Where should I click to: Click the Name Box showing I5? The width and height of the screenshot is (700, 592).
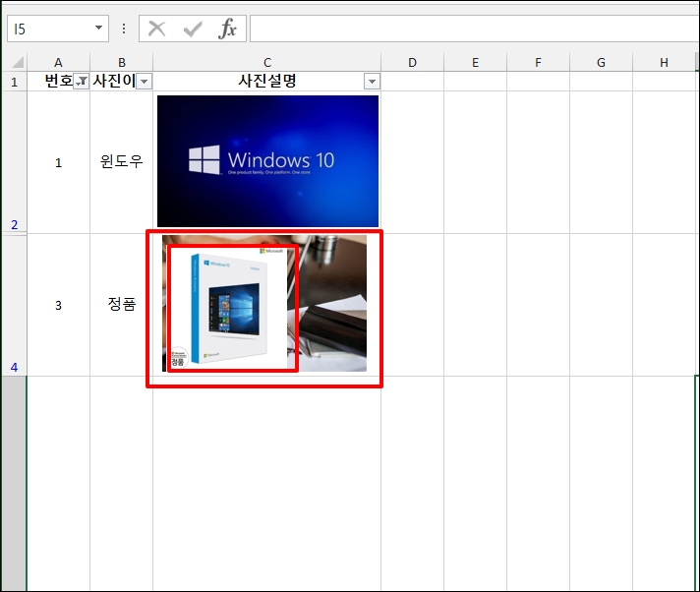click(x=58, y=29)
